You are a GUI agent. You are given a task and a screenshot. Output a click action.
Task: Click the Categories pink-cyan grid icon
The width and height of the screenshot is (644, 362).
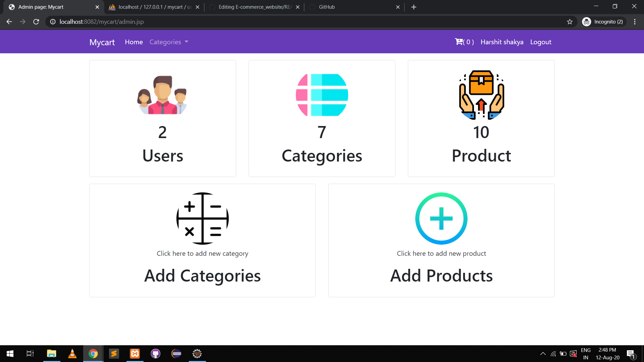(x=322, y=95)
